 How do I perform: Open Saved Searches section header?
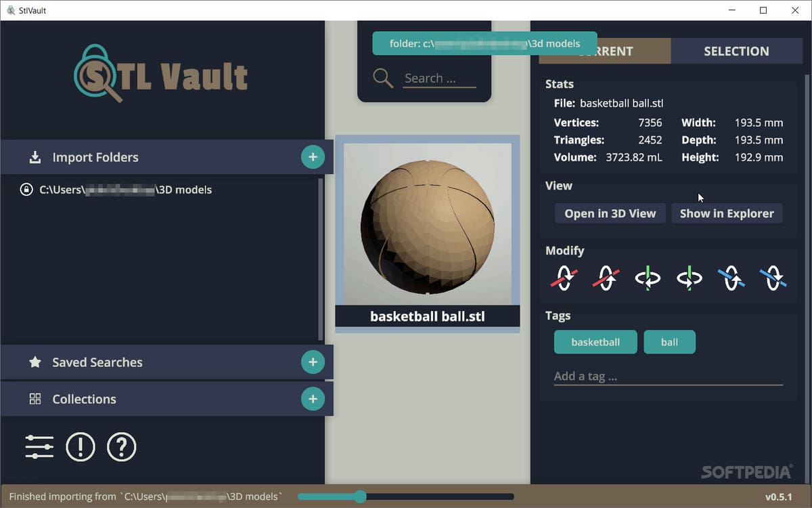pyautogui.click(x=166, y=362)
